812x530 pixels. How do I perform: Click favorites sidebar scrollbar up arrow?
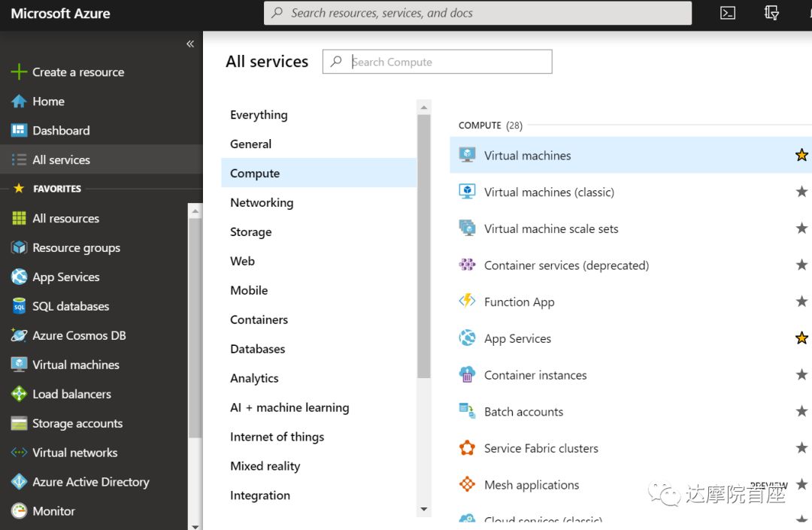[x=195, y=211]
